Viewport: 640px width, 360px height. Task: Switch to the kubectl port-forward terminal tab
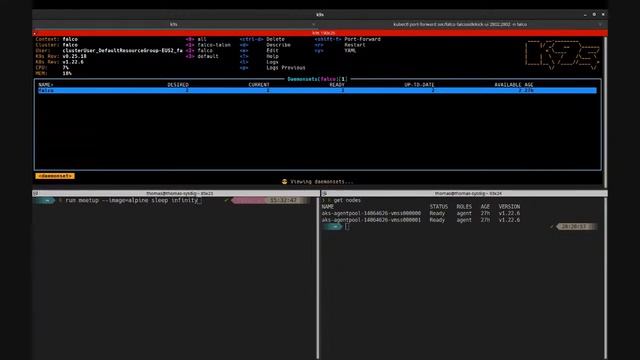click(460, 24)
